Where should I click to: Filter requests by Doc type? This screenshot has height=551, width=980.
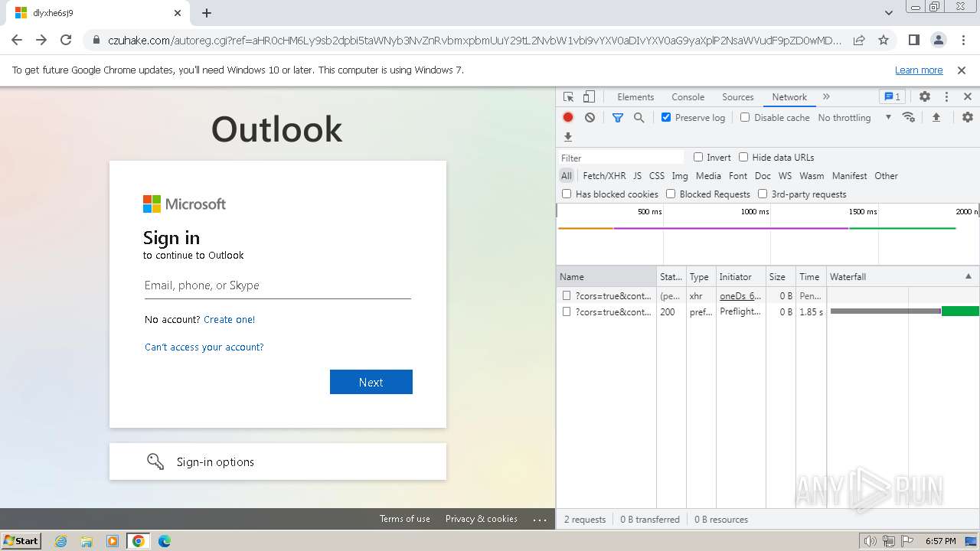coord(763,175)
